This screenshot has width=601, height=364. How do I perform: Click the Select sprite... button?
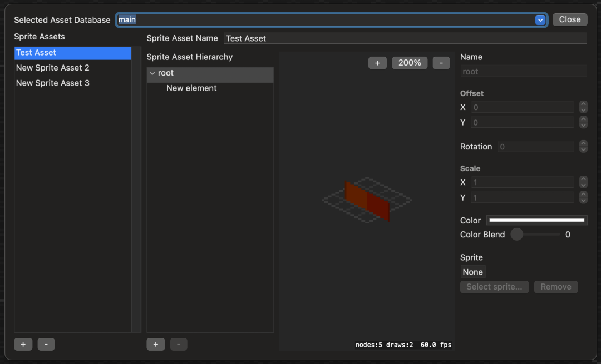point(495,287)
